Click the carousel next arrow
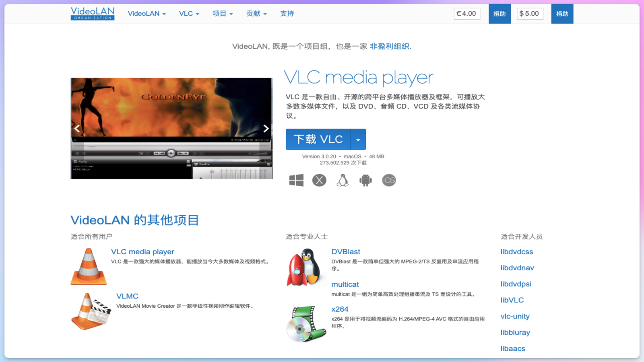The height and width of the screenshot is (362, 644). pos(266,128)
